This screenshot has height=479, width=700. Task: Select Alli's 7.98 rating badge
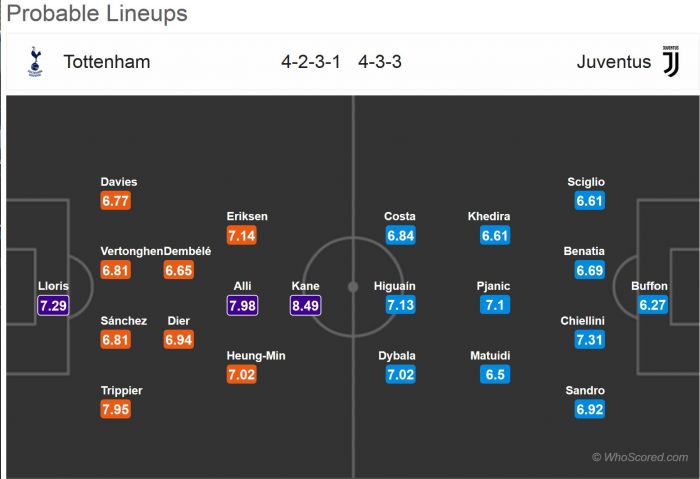(243, 305)
